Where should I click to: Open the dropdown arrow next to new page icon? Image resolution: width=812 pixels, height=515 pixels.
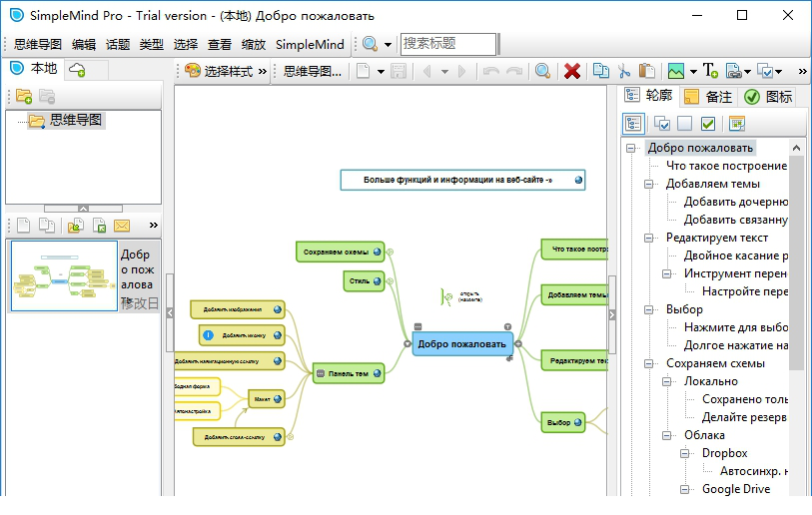tap(381, 72)
